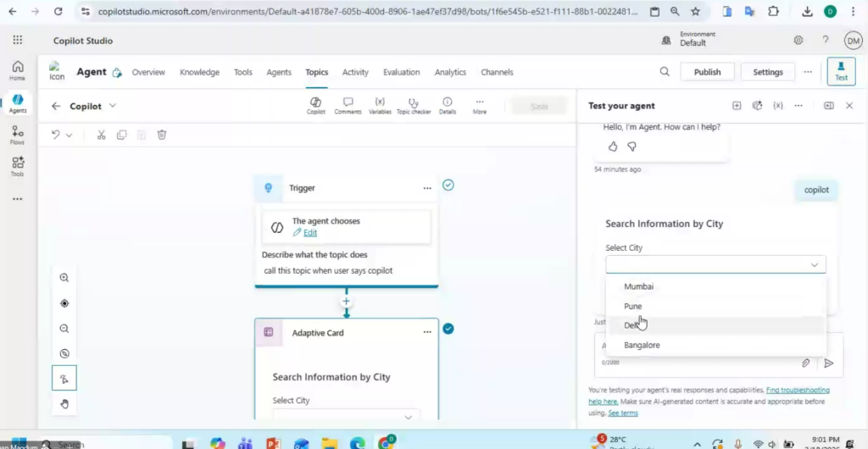Image resolution: width=868 pixels, height=449 pixels.
Task: Click the reset zoom canvas icon
Action: coord(64,354)
